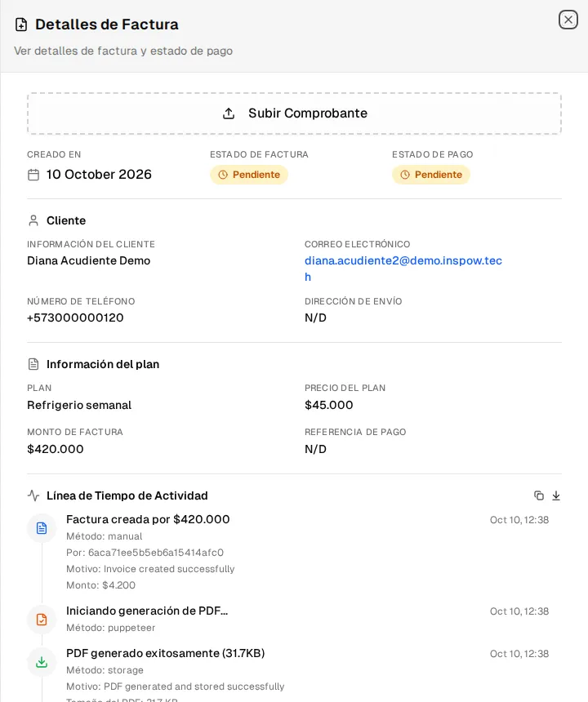Viewport: 588px width, 702px height.
Task: Click the person icon beside Cliente
Action: click(33, 220)
